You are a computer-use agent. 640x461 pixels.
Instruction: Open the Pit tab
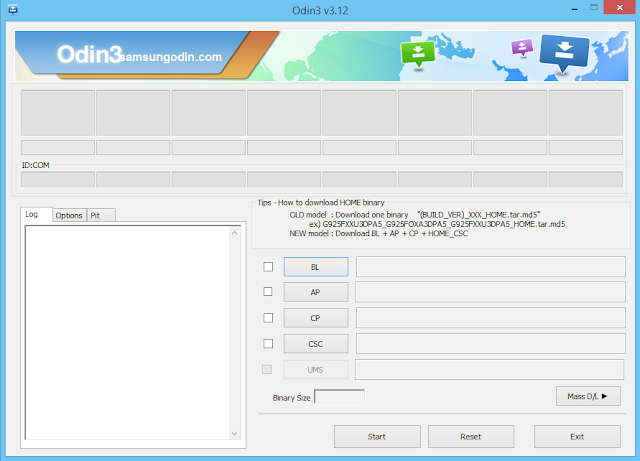point(101,215)
